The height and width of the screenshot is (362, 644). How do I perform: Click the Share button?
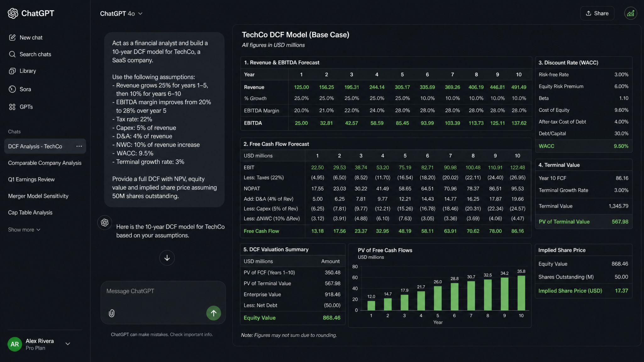click(x=597, y=13)
